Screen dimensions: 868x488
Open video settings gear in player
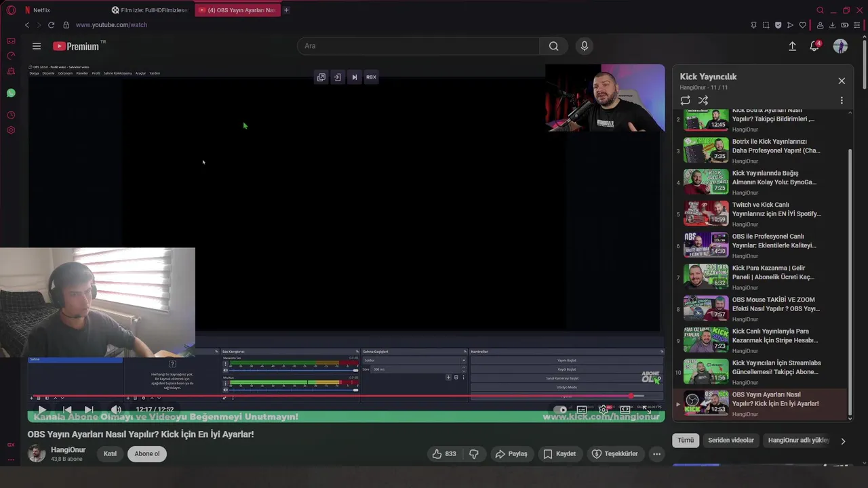click(x=604, y=409)
